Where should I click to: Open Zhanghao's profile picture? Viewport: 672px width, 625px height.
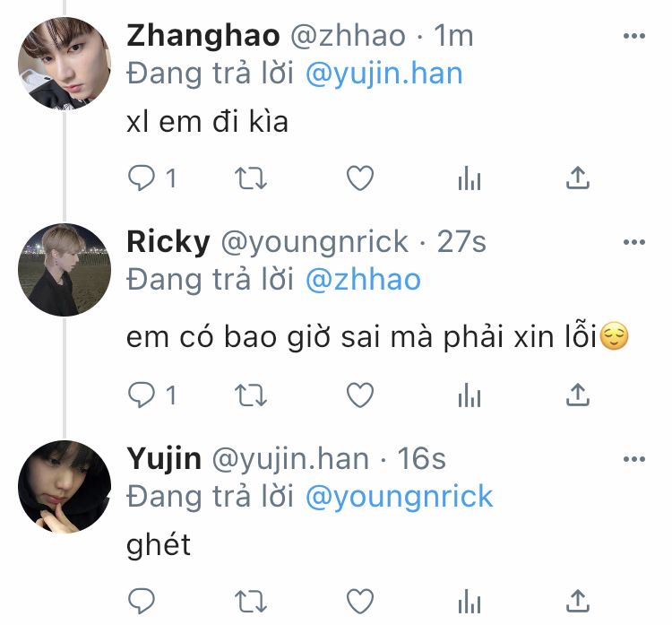tap(65, 64)
